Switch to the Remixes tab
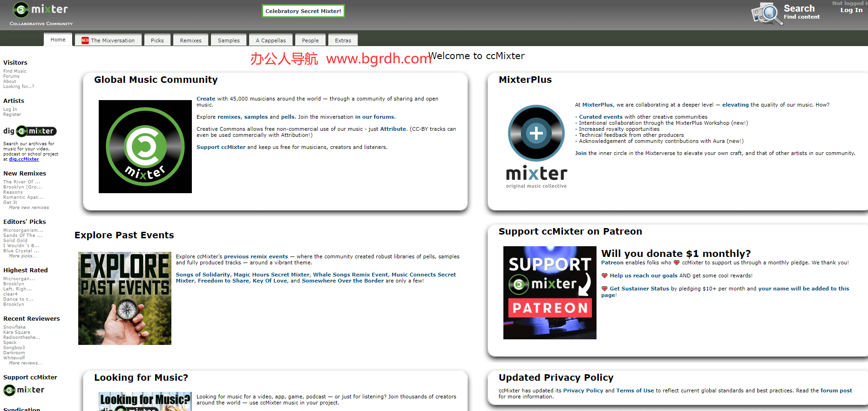Viewport: 868px width, 411px height. pos(190,40)
